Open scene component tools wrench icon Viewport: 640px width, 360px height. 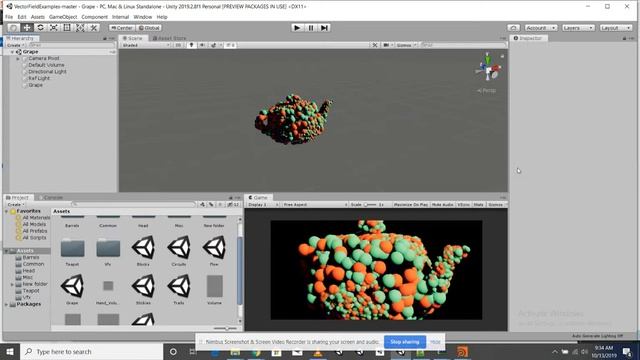(375, 45)
